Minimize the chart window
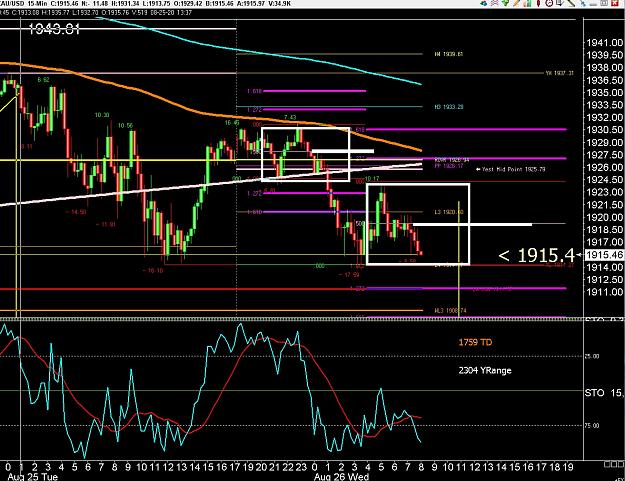625x481 pixels. point(593,4)
